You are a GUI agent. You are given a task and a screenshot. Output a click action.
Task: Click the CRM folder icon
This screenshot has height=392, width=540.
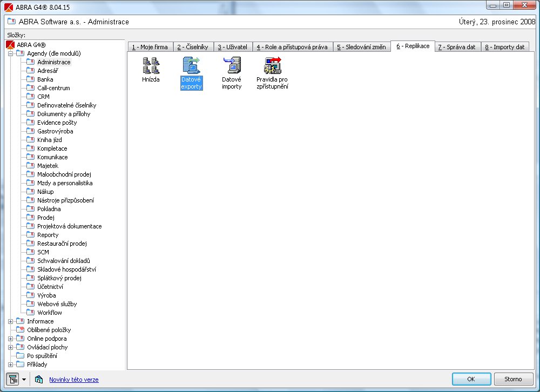click(x=31, y=97)
